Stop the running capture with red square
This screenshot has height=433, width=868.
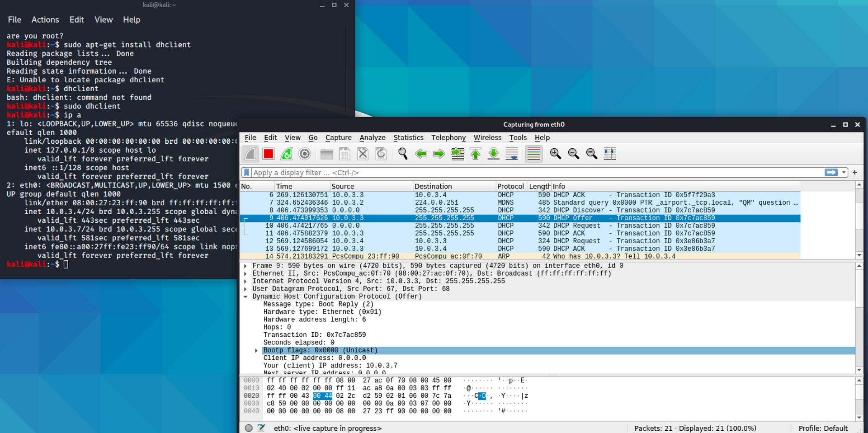(x=269, y=154)
